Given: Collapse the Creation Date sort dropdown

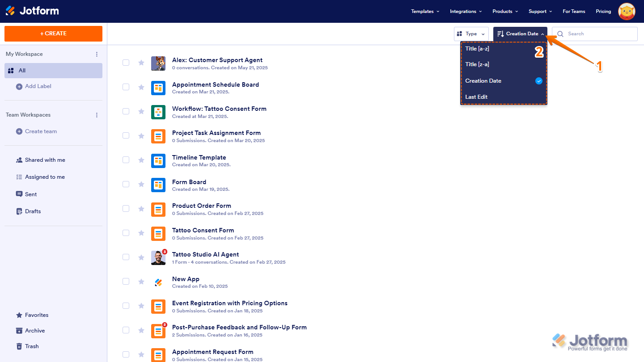Looking at the screenshot, I should (520, 34).
